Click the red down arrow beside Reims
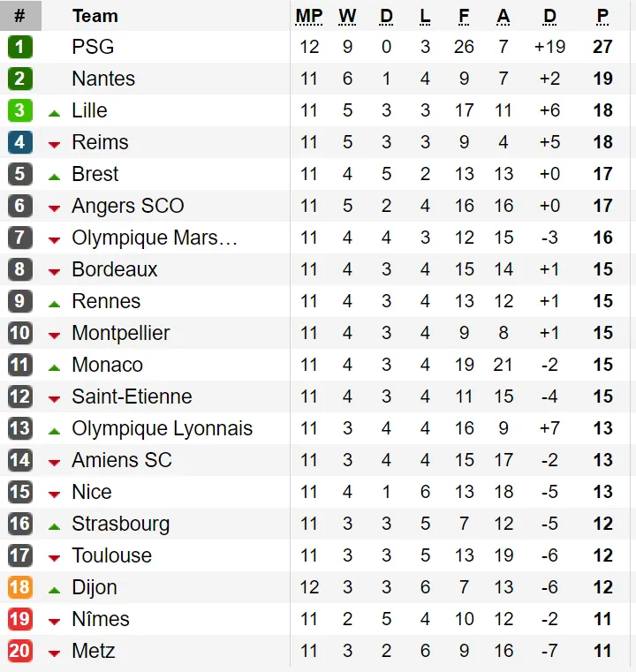Viewport: 636px width, 672px height. pyautogui.click(x=55, y=144)
